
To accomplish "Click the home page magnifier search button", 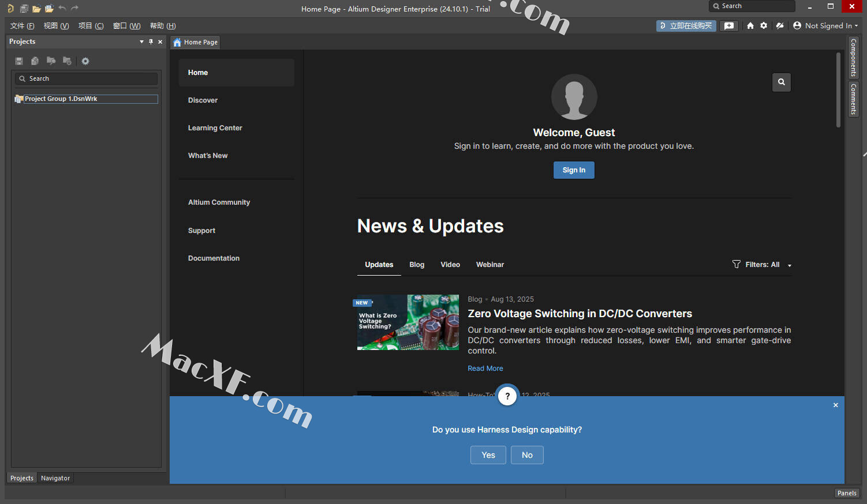I will 782,82.
